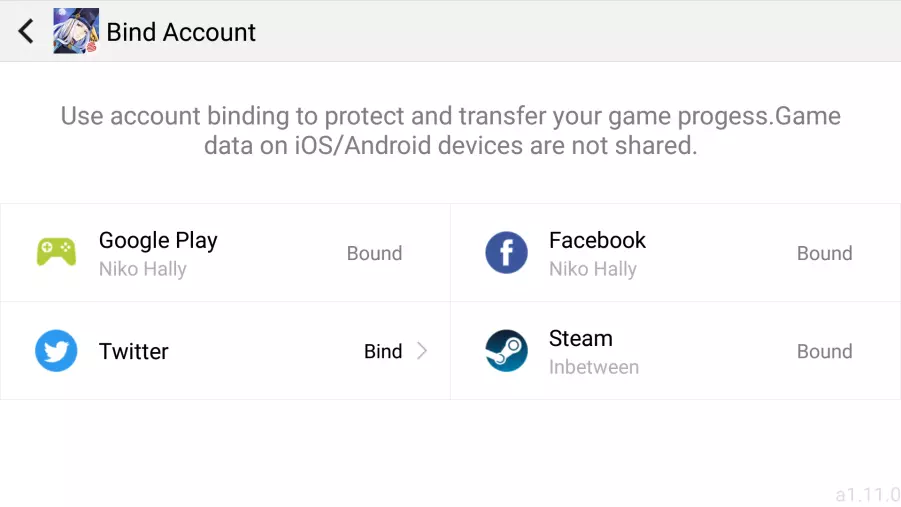Click the back arrow icon
Image resolution: width=901 pixels, height=507 pixels.
[x=26, y=31]
